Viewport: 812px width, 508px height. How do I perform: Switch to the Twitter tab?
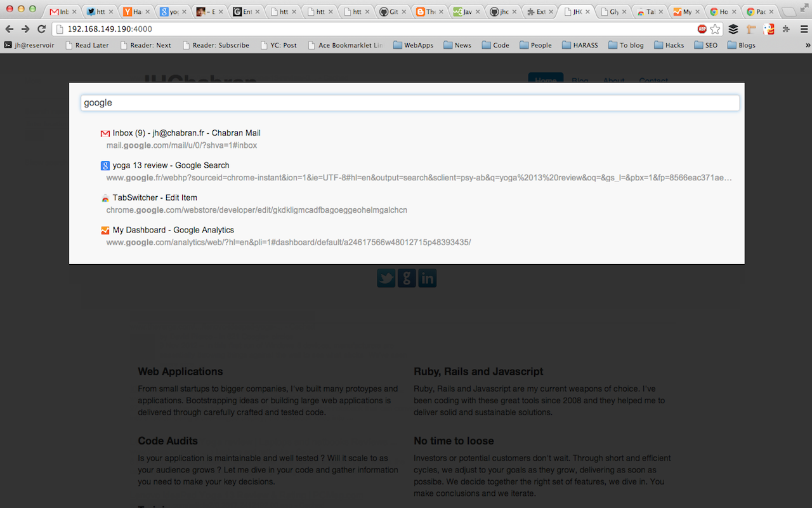(98, 12)
